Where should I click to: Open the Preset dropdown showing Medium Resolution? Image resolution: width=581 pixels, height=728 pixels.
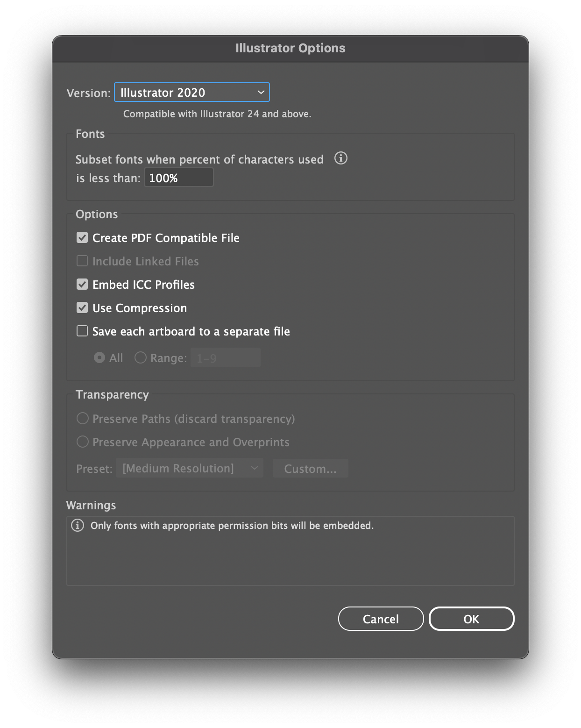pos(190,468)
